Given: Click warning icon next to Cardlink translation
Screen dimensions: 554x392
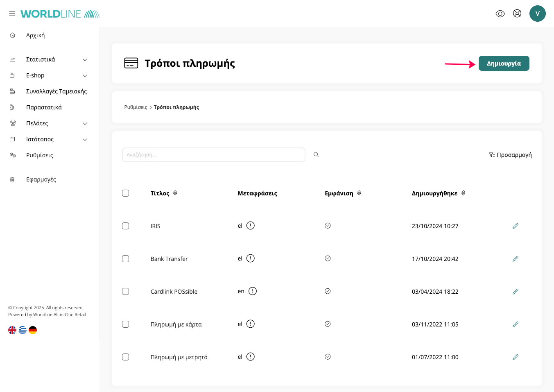Looking at the screenshot, I should tap(253, 291).
